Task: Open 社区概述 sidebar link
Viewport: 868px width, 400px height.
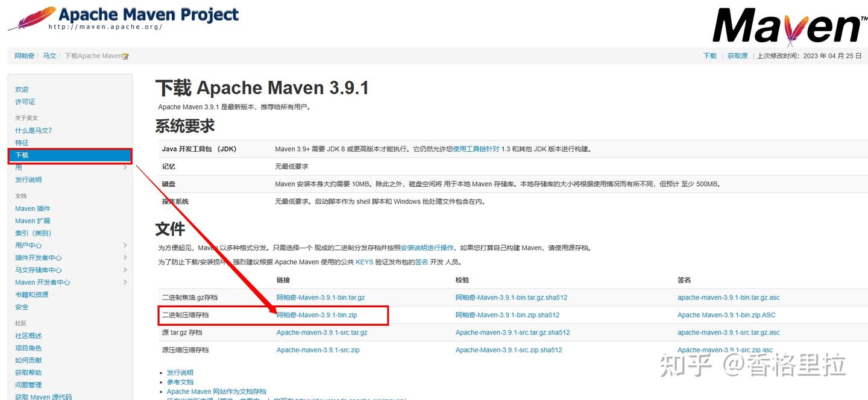Action: (x=28, y=336)
